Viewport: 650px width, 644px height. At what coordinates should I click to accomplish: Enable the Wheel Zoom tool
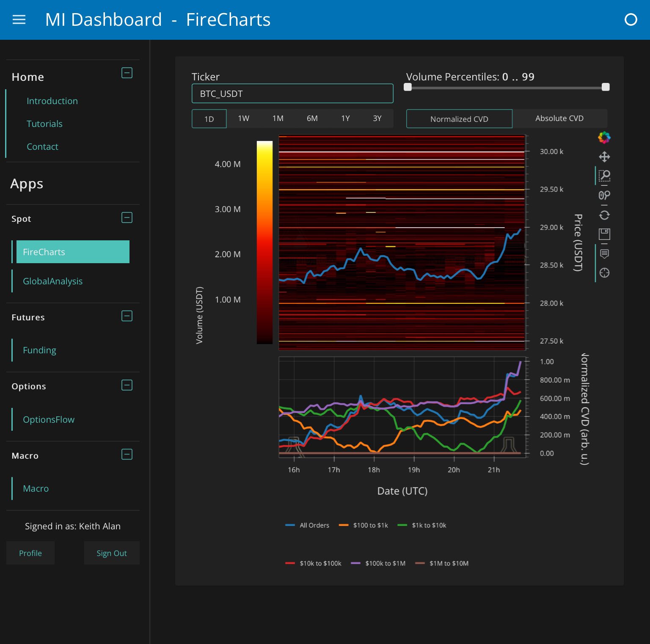click(604, 195)
